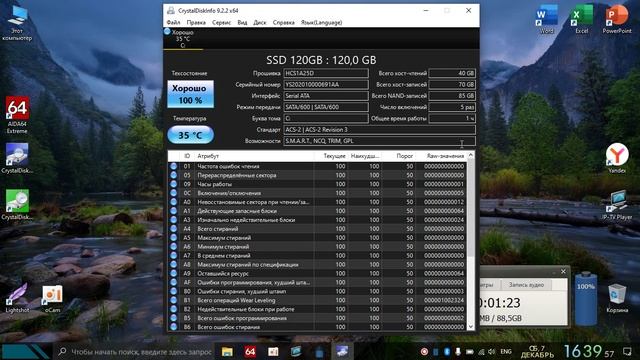Open the Язык(Language) menu
This screenshot has width=640, height=360.
321,22
